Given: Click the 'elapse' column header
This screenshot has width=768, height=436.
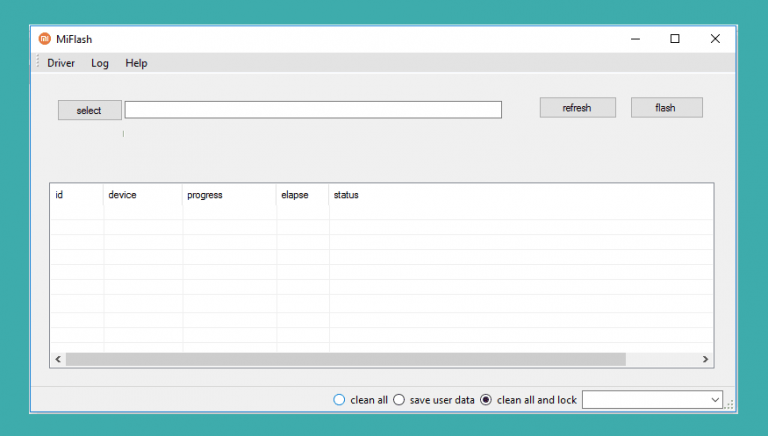Looking at the screenshot, I should pyautogui.click(x=302, y=195).
